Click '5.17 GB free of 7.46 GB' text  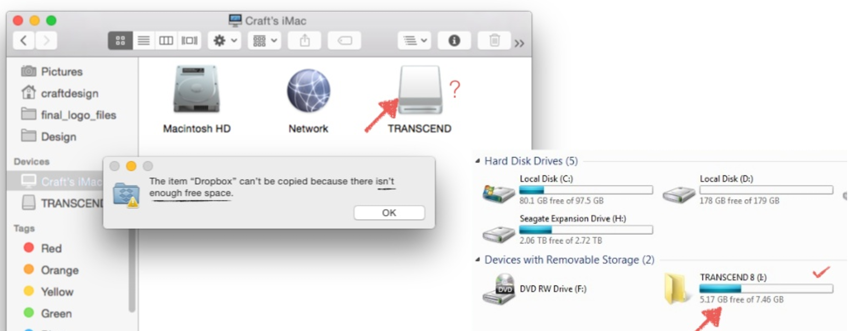tap(741, 299)
